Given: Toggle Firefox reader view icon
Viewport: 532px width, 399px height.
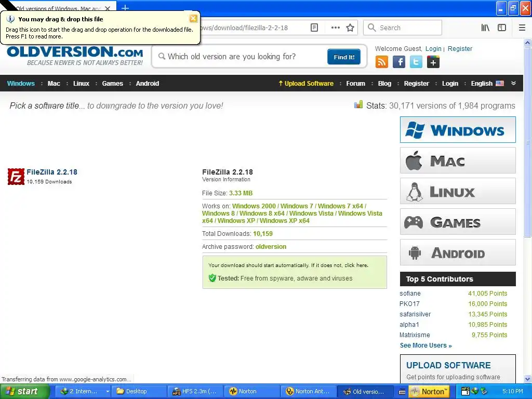Looking at the screenshot, I should click(x=314, y=28).
